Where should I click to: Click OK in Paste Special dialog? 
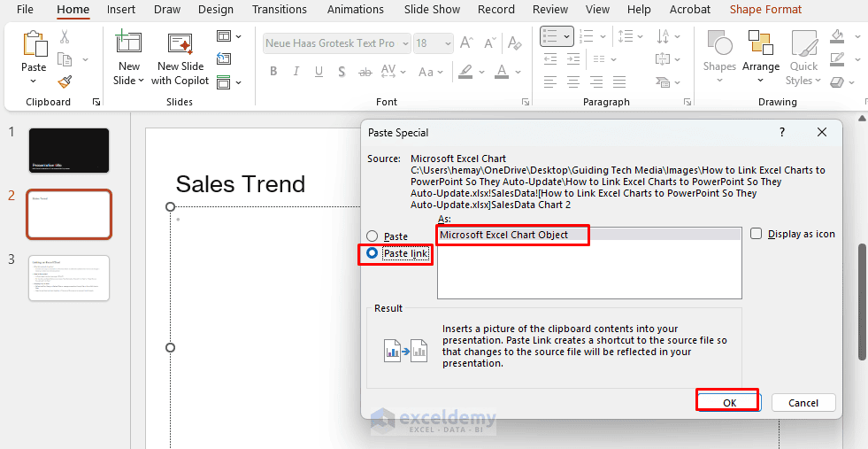tap(729, 402)
